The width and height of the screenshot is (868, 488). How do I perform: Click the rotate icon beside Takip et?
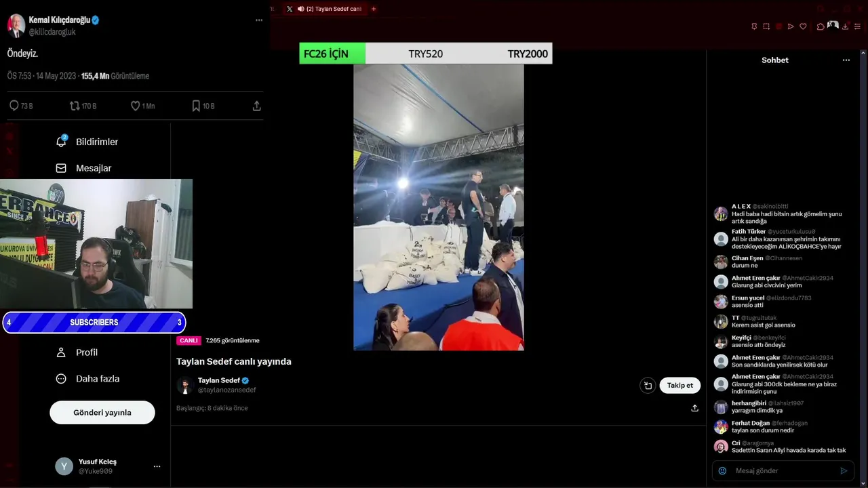648,385
